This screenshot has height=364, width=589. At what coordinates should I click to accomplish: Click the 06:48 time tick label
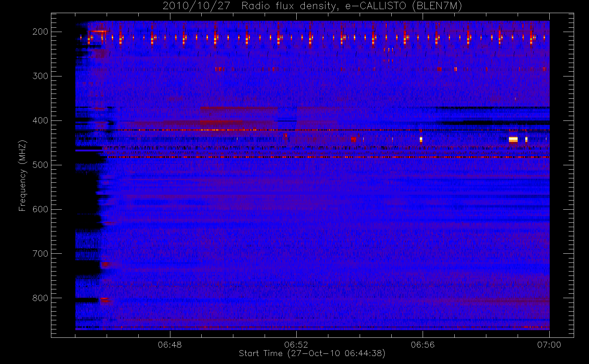click(x=170, y=345)
